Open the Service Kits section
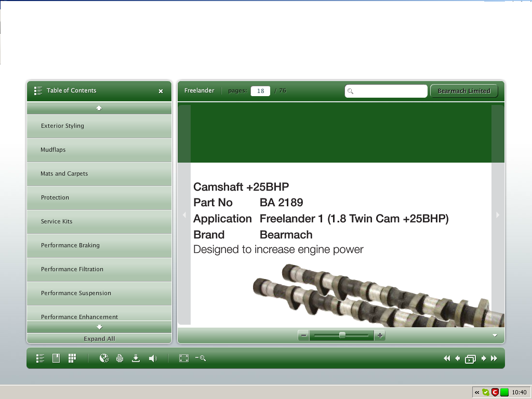The height and width of the screenshot is (399, 532). (99, 221)
